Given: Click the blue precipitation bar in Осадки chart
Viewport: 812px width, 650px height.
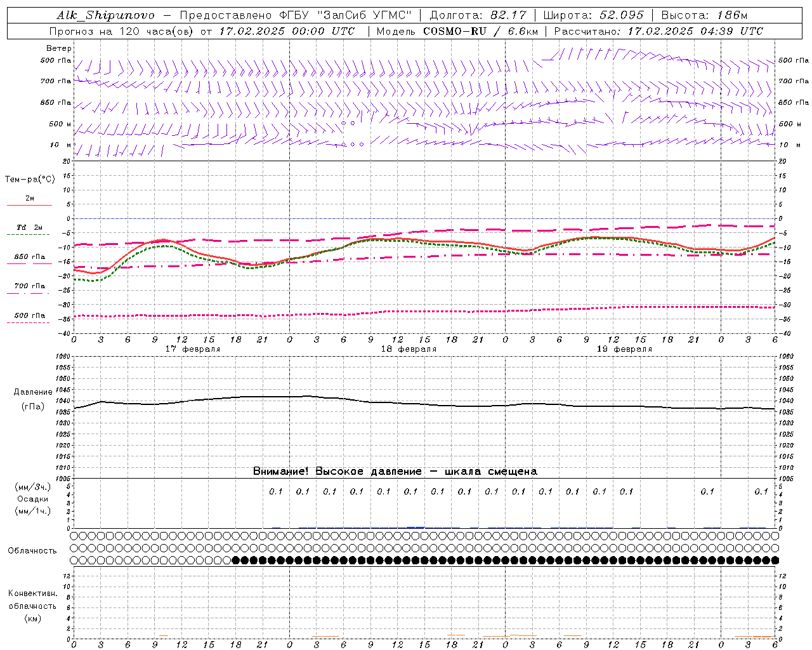Looking at the screenshot, I should point(416,527).
